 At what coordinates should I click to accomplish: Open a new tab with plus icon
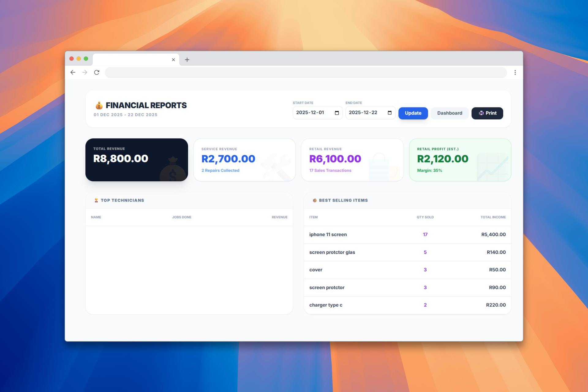(x=187, y=60)
